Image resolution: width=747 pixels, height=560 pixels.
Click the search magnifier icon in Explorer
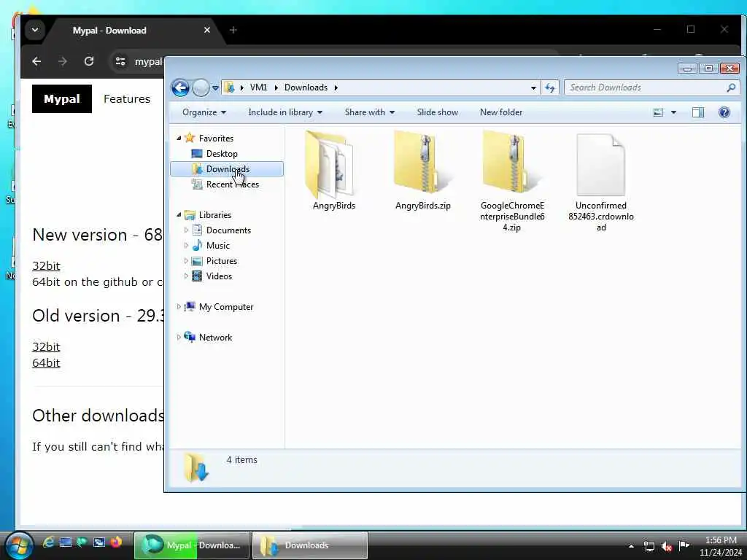(x=731, y=87)
